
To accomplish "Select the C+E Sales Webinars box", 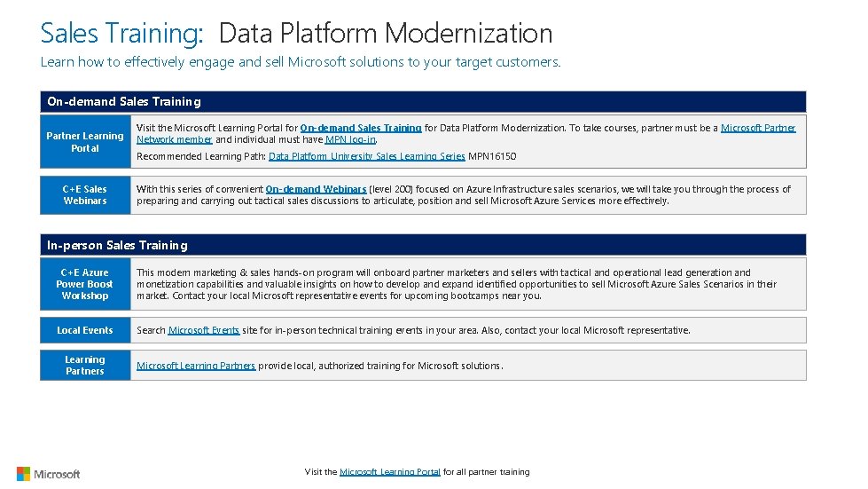I will (85, 195).
